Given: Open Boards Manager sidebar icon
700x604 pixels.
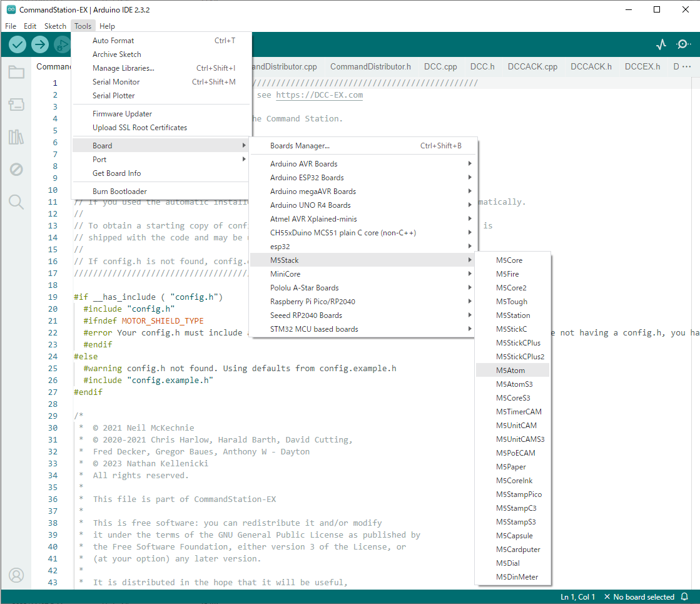Looking at the screenshot, I should (x=16, y=105).
